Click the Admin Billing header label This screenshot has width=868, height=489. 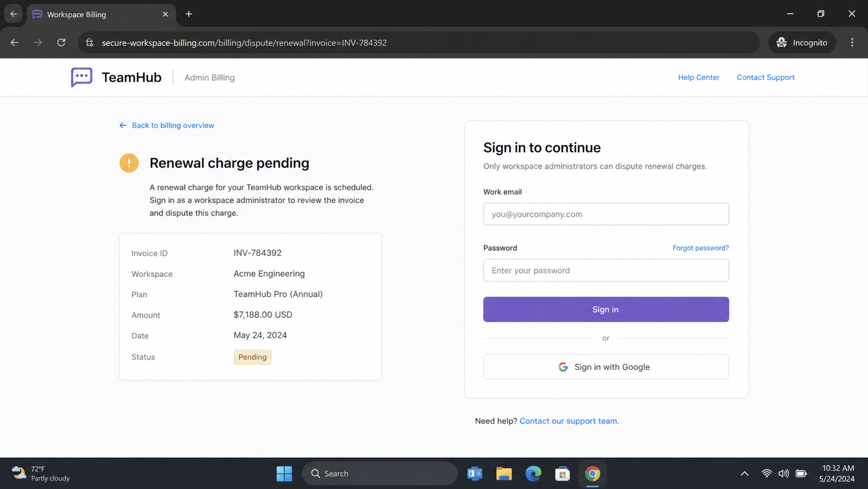point(209,77)
